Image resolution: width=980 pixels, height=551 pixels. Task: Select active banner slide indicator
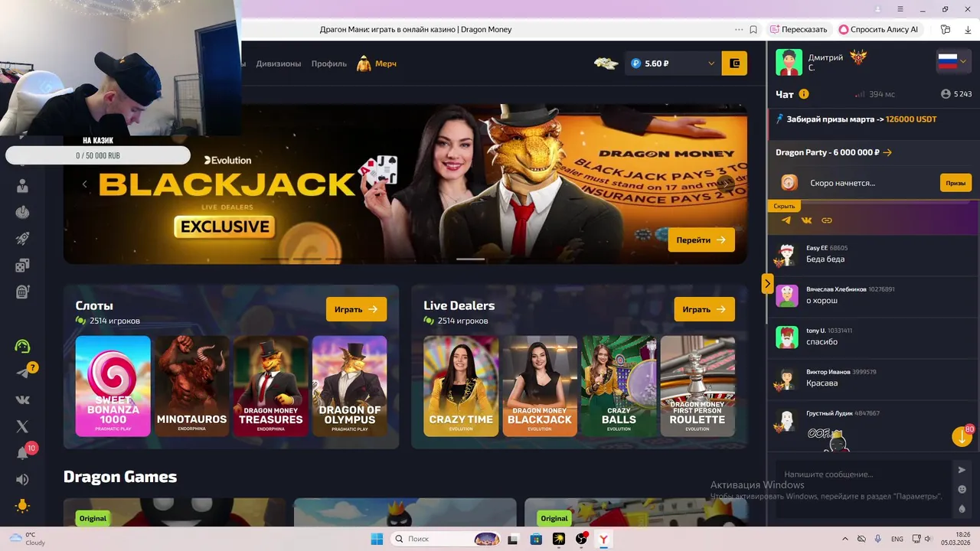point(470,259)
